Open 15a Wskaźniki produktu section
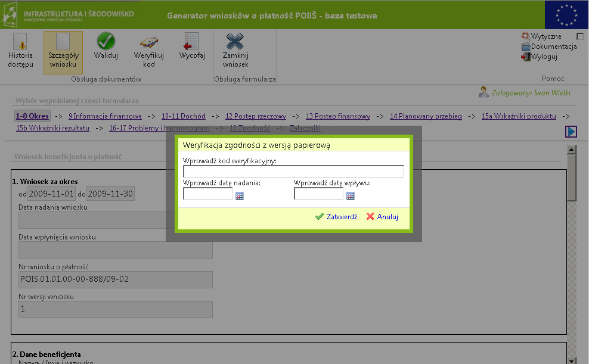The image size is (589, 364). 519,116
